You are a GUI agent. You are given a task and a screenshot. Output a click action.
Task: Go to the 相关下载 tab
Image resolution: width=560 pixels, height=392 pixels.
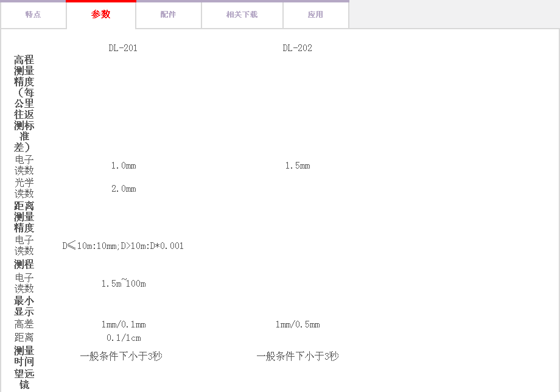[x=242, y=15]
